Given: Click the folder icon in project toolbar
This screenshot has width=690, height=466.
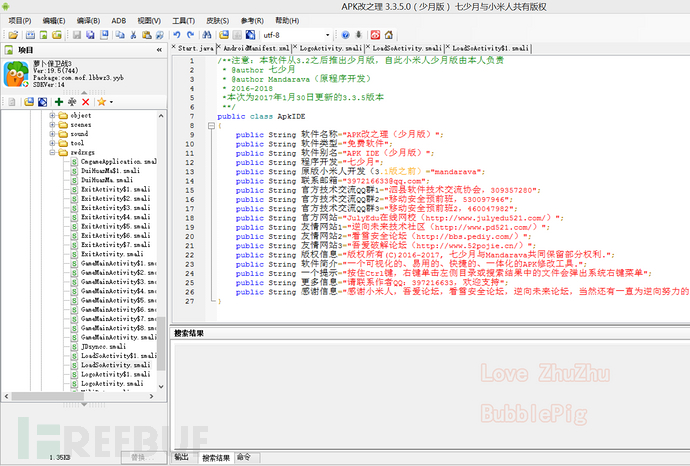Looking at the screenshot, I should pyautogui.click(x=29, y=102).
